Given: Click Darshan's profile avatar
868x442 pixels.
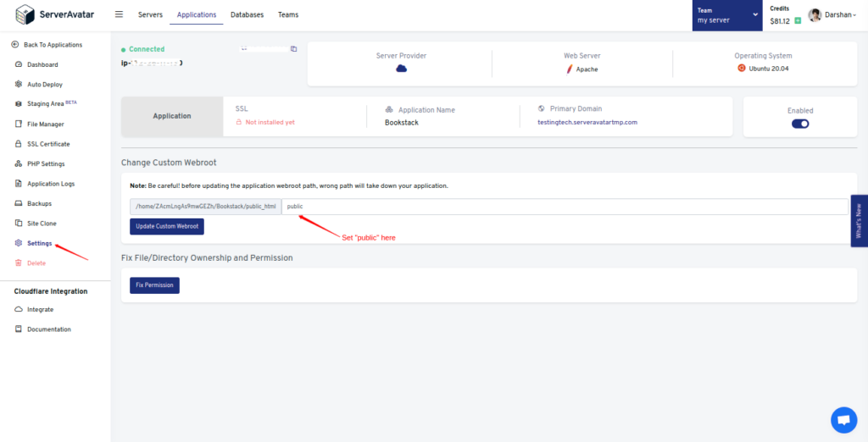Looking at the screenshot, I should coord(815,15).
